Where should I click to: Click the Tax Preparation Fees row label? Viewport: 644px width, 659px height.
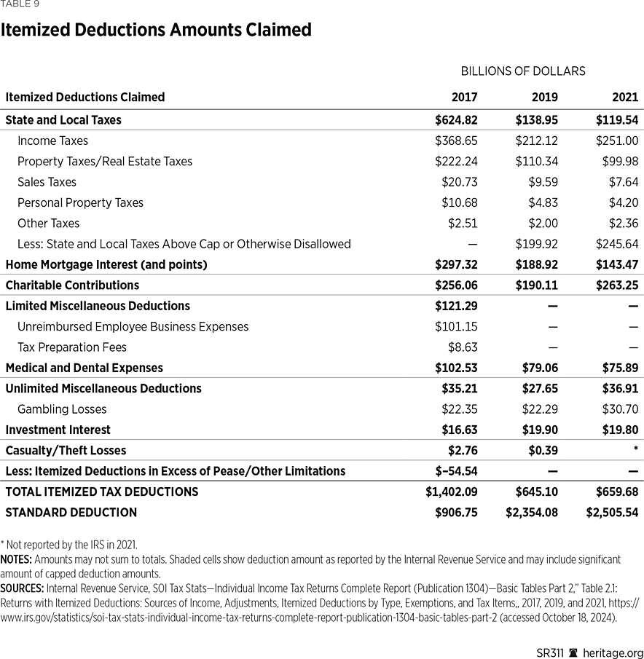click(x=72, y=347)
